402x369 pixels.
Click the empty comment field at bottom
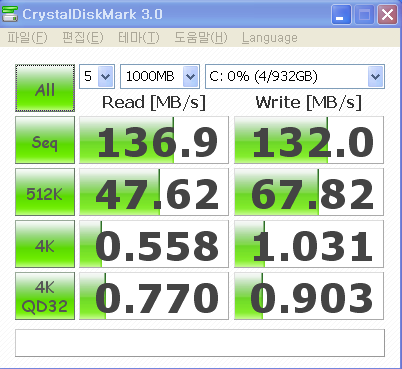point(200,343)
